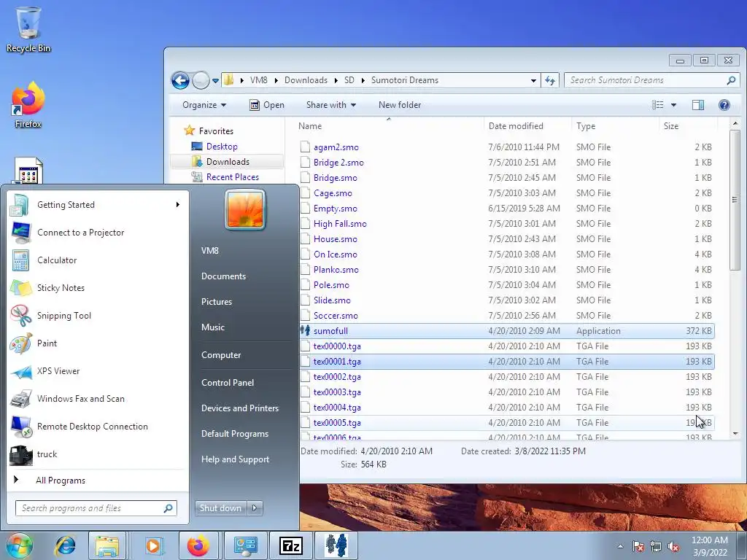Image resolution: width=747 pixels, height=560 pixels.
Task: Select Desktop in Favorites pane
Action: pos(222,146)
